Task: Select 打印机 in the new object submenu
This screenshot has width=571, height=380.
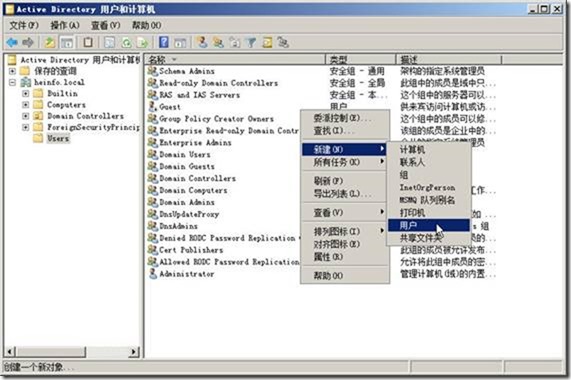Action: coord(429,213)
